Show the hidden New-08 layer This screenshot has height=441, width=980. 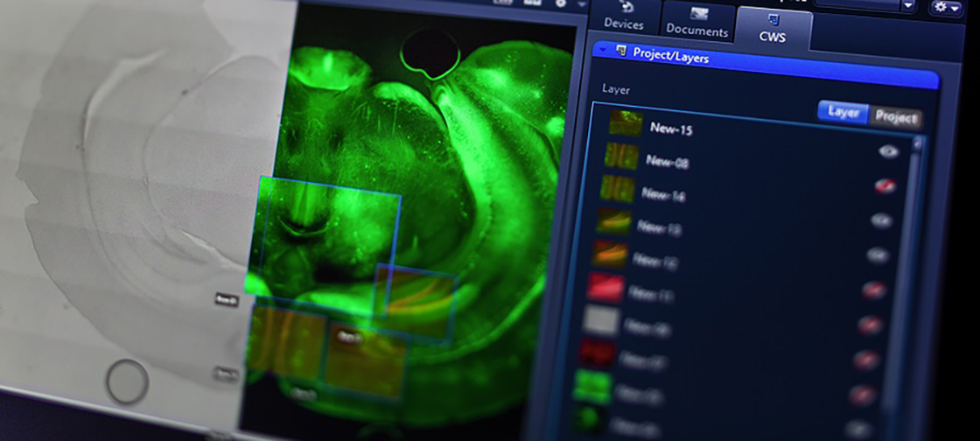click(x=885, y=185)
